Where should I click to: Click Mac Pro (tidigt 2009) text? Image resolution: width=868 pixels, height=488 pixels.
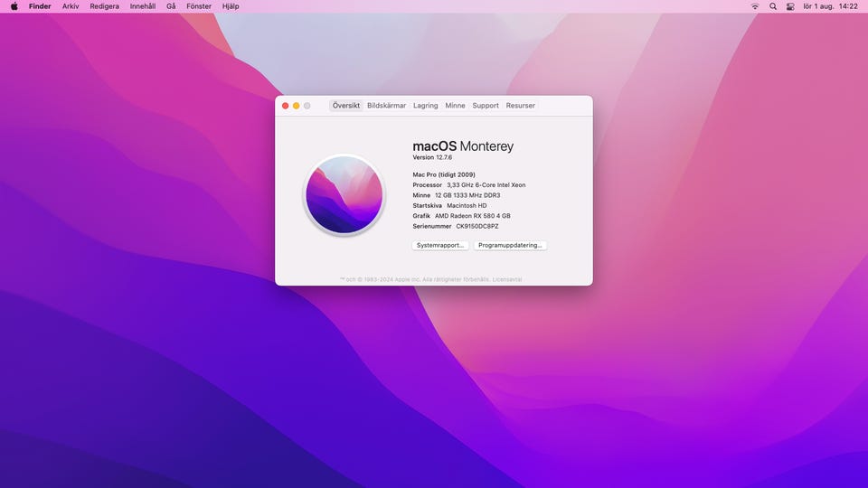(x=444, y=174)
